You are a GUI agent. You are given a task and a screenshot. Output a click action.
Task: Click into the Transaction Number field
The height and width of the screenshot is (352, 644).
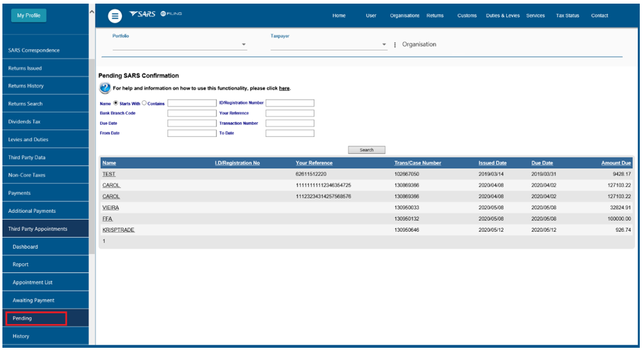tap(289, 123)
